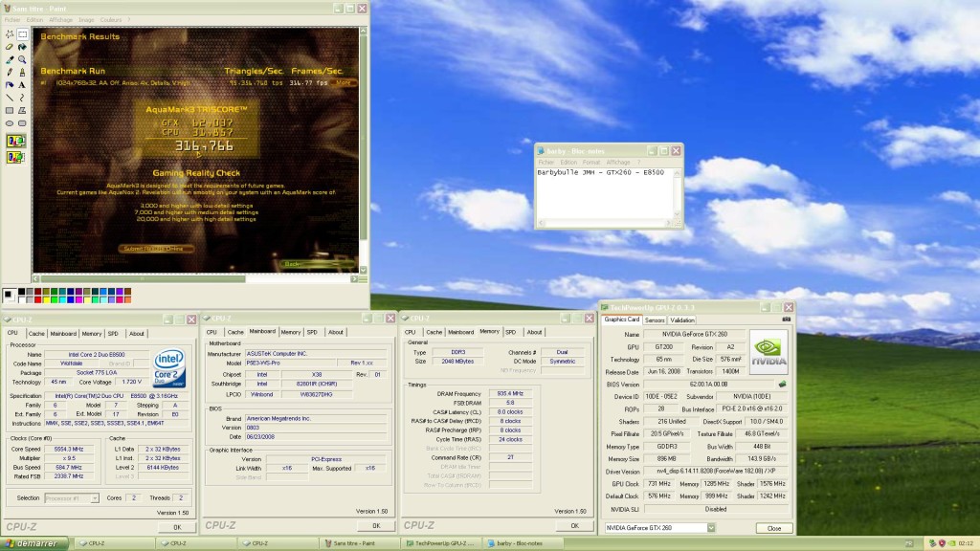Select the Curve tool in Paint

coord(23,99)
